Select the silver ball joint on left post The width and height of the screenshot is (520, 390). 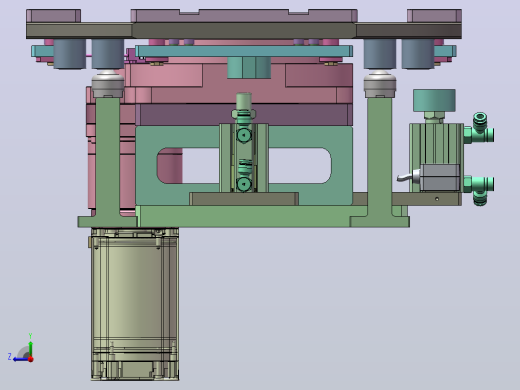[x=108, y=84]
